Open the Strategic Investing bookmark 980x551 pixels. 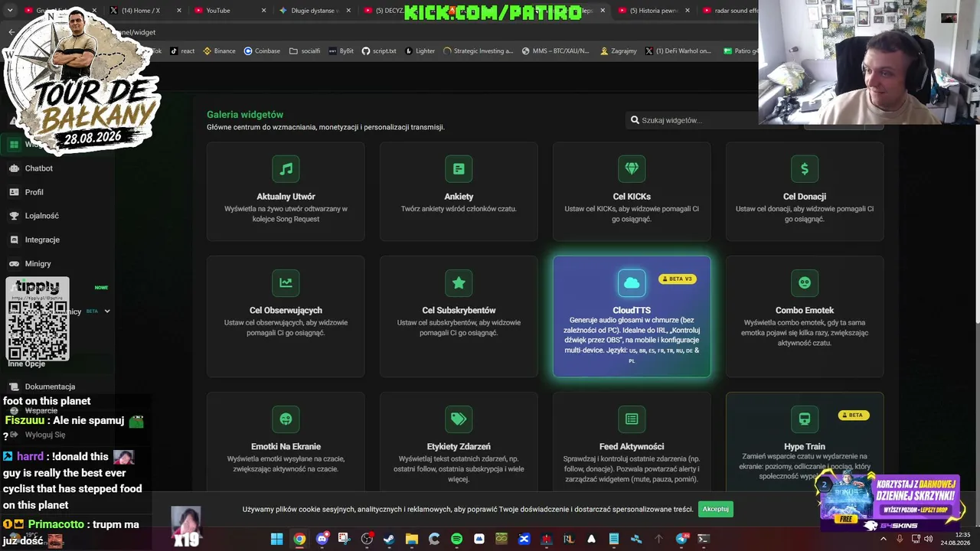(478, 51)
